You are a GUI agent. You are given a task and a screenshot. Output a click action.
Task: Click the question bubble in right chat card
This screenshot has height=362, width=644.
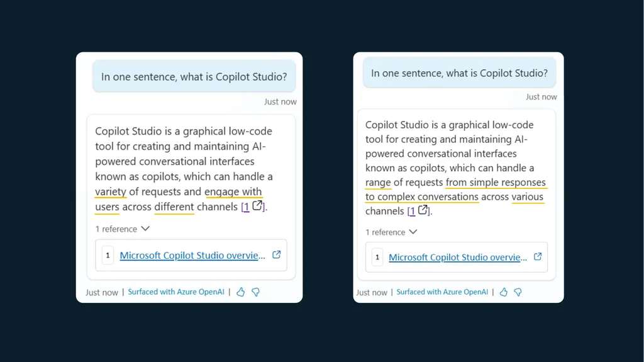click(x=459, y=73)
